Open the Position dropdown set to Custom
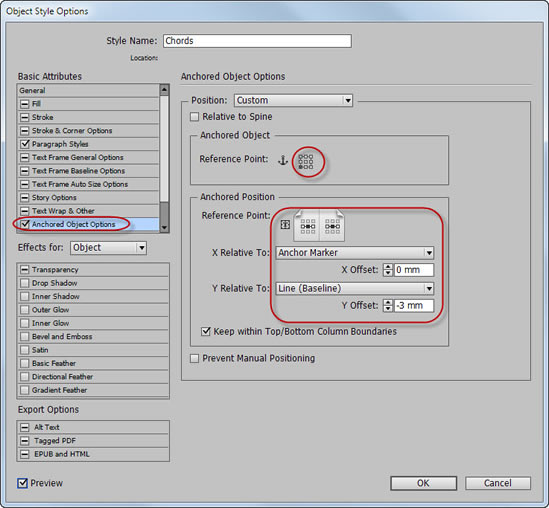The height and width of the screenshot is (508, 549). (293, 100)
